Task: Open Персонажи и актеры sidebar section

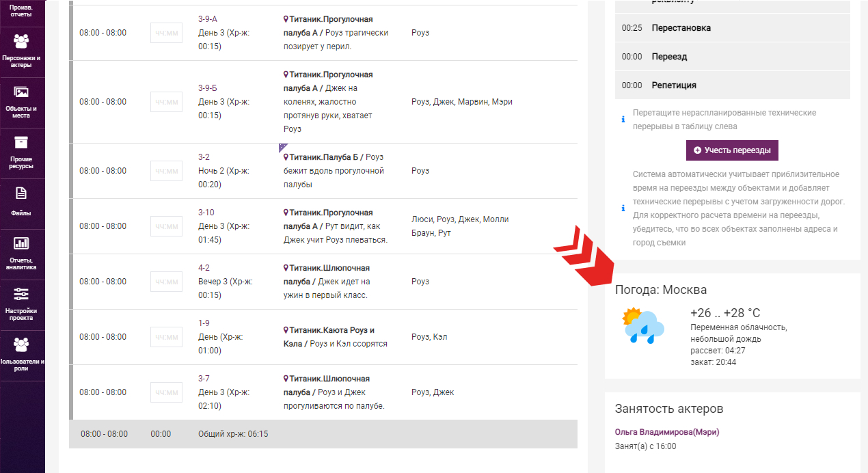Action: click(x=22, y=52)
